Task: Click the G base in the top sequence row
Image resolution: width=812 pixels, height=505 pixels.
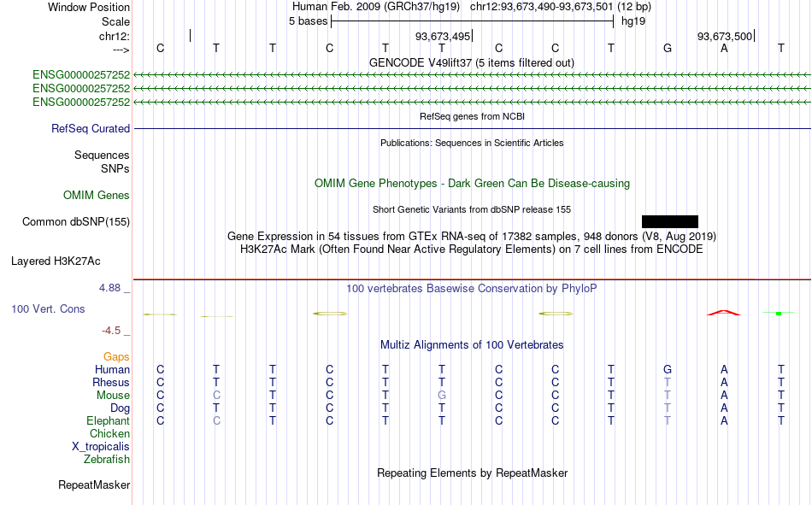Action: [668, 48]
